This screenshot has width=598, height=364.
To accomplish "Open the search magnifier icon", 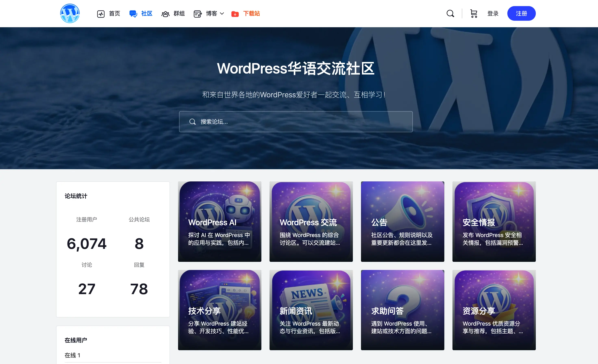I will point(450,14).
